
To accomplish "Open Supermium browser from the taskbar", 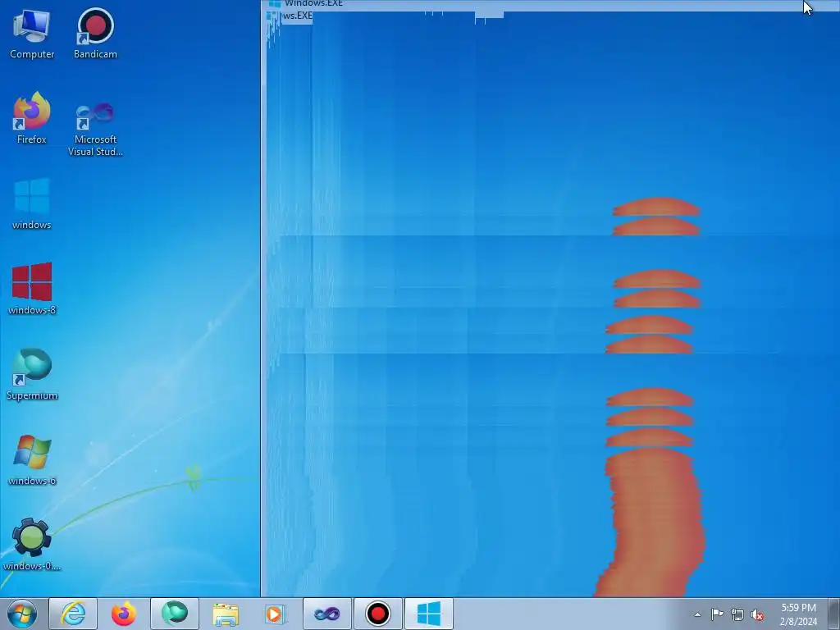I will click(175, 614).
